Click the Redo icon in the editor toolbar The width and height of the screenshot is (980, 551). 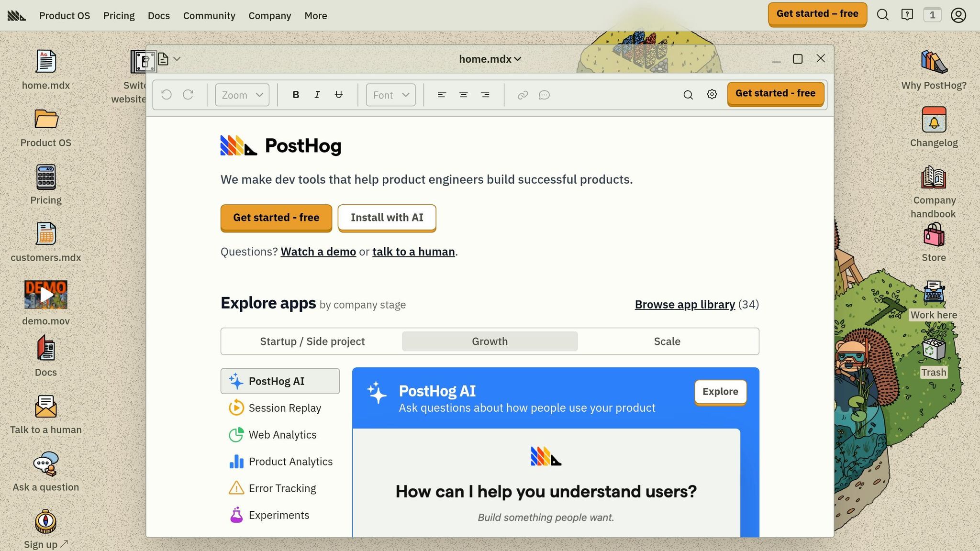[189, 94]
